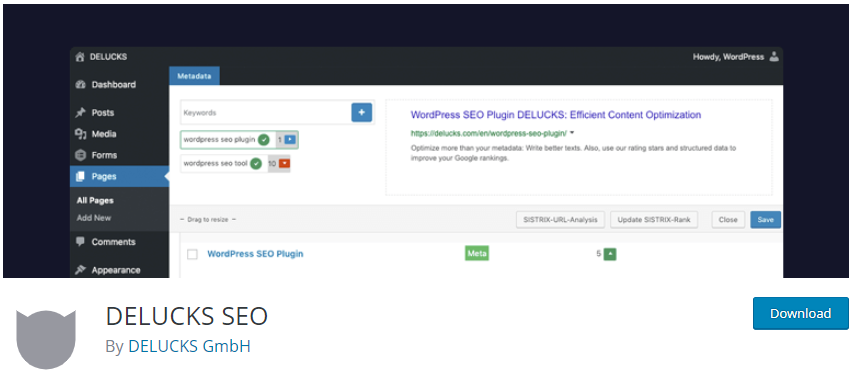Click the DELUCKS site name in admin bar
Screen dimensions: 850x382
[109, 57]
